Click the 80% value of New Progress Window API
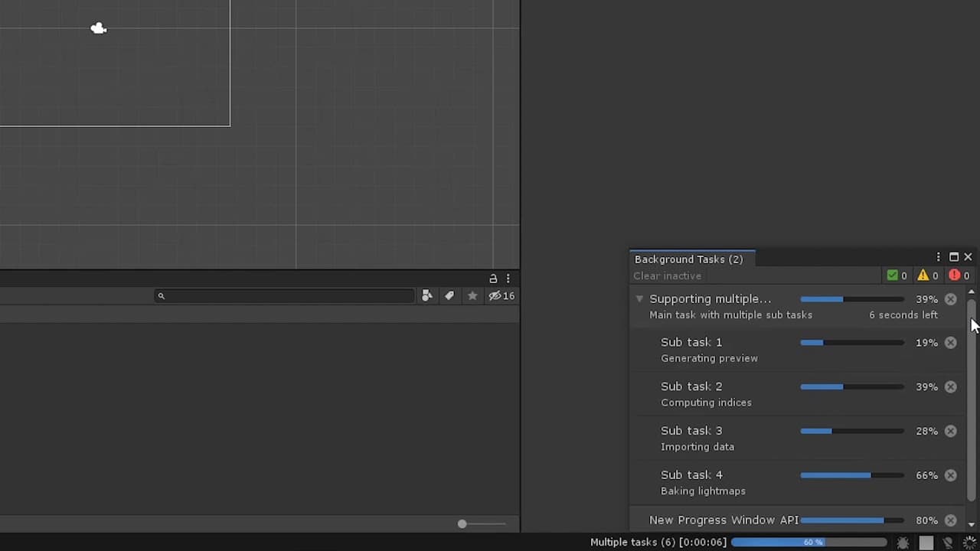 click(x=926, y=520)
